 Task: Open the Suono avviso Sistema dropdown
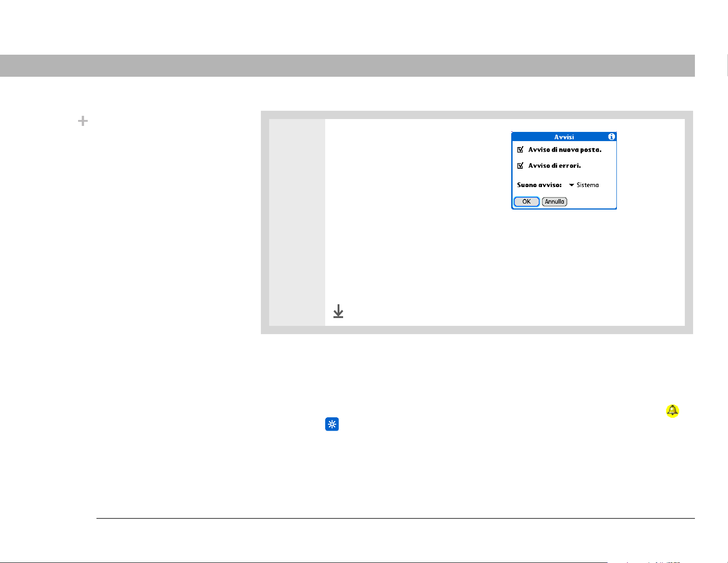click(x=584, y=185)
